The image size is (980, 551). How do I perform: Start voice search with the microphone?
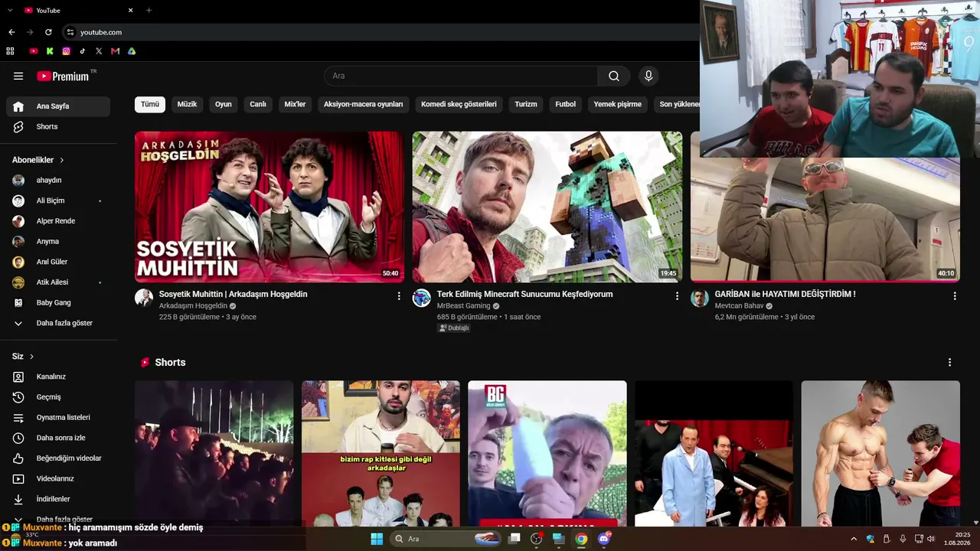pos(648,76)
